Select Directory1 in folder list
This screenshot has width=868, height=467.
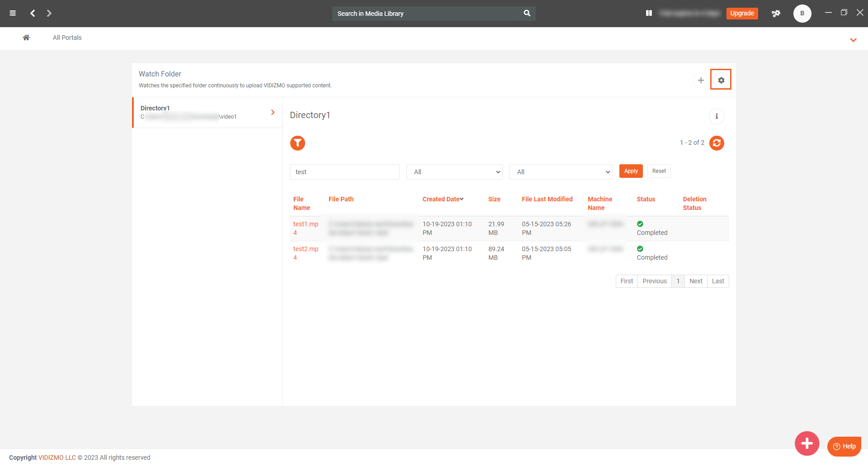207,112
